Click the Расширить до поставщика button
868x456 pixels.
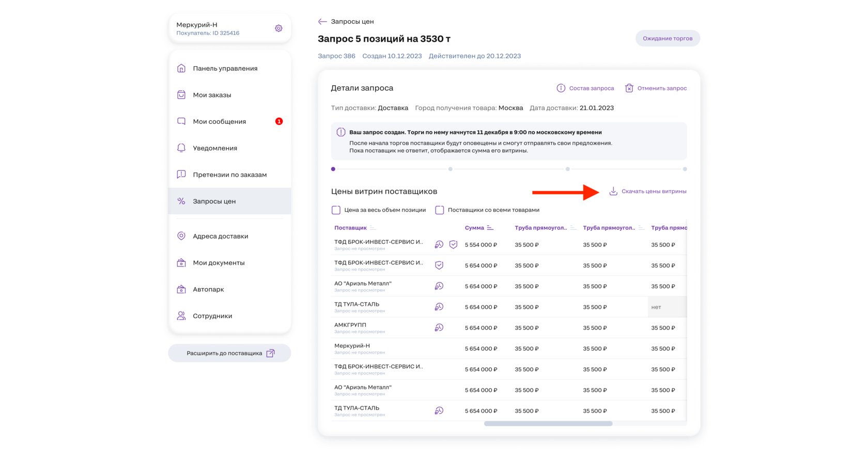[x=230, y=353]
